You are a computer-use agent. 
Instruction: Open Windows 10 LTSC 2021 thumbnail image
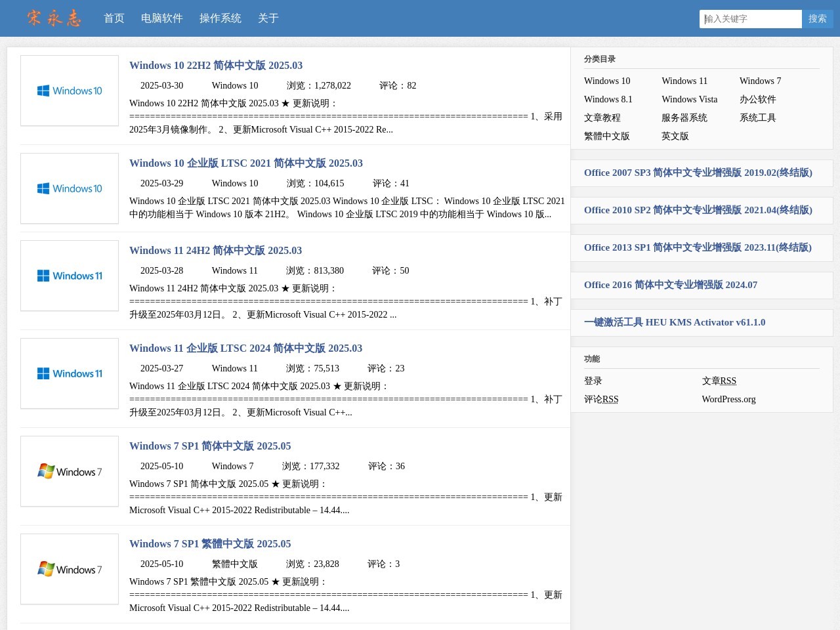click(70, 188)
